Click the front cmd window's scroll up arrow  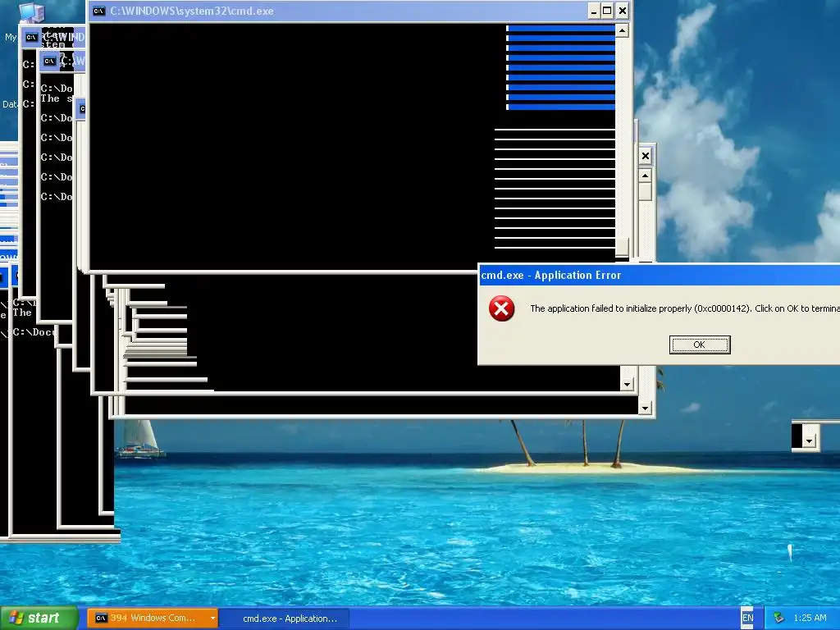(x=622, y=30)
